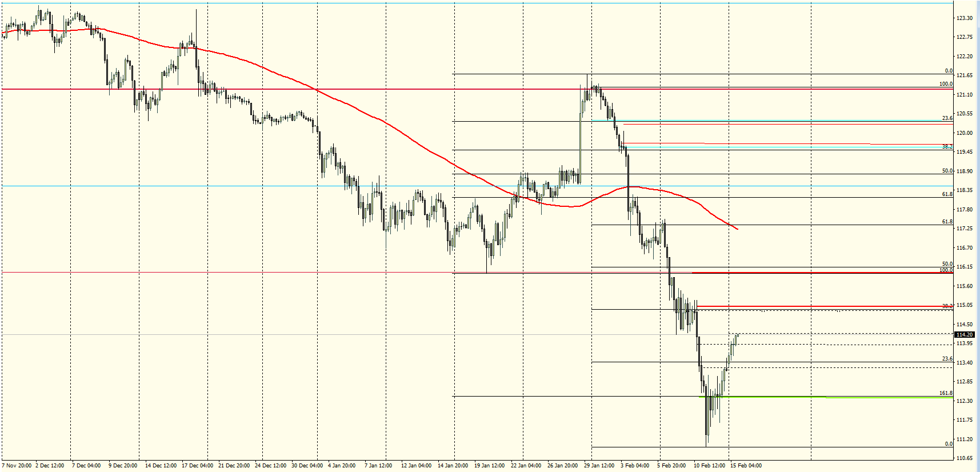Image resolution: width=980 pixels, height=472 pixels.
Task: Click the 15 Feb 04:00 time label
Action: pos(746,466)
